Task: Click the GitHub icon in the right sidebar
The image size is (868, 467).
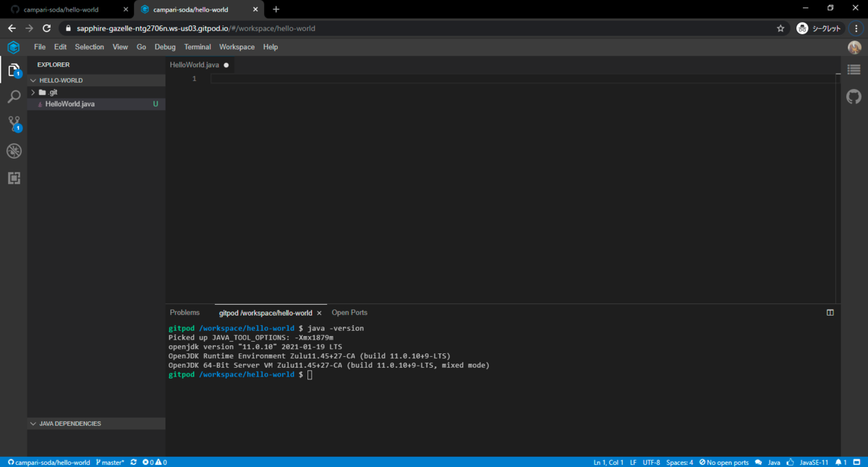Action: pyautogui.click(x=854, y=96)
